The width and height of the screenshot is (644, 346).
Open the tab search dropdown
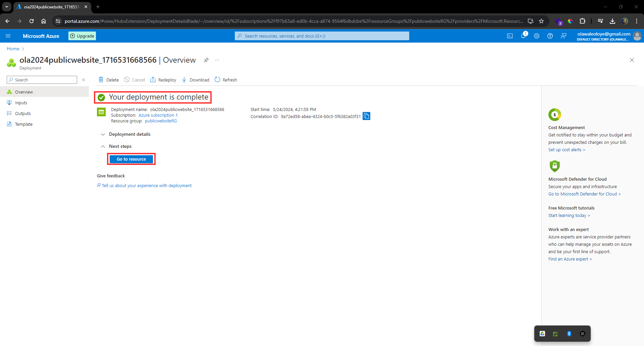(x=7, y=7)
